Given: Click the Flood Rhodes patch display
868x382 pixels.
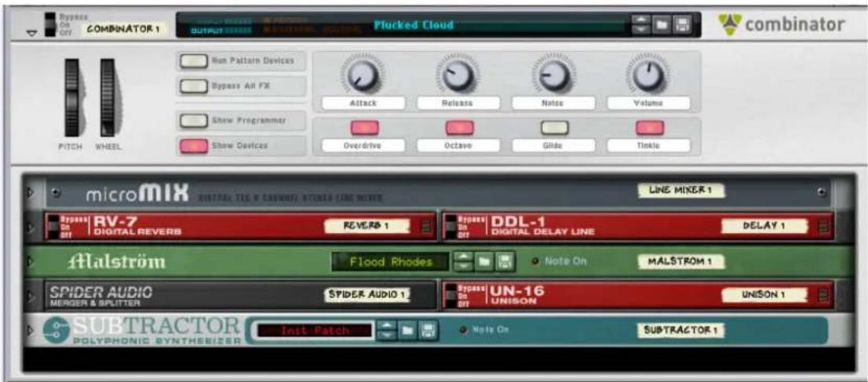Looking at the screenshot, I should pyautogui.click(x=391, y=262).
